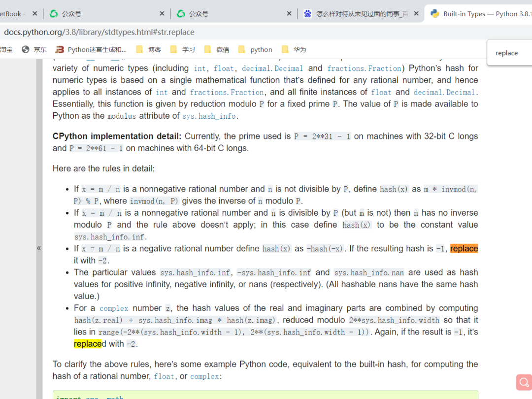Click the red search button at bottom right
The width and height of the screenshot is (532, 399).
(524, 382)
